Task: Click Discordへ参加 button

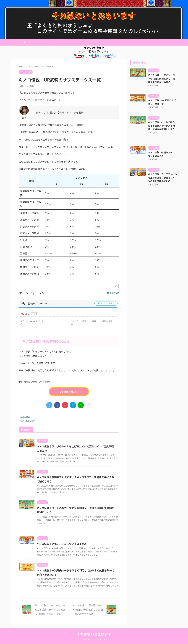Action: (69, 392)
